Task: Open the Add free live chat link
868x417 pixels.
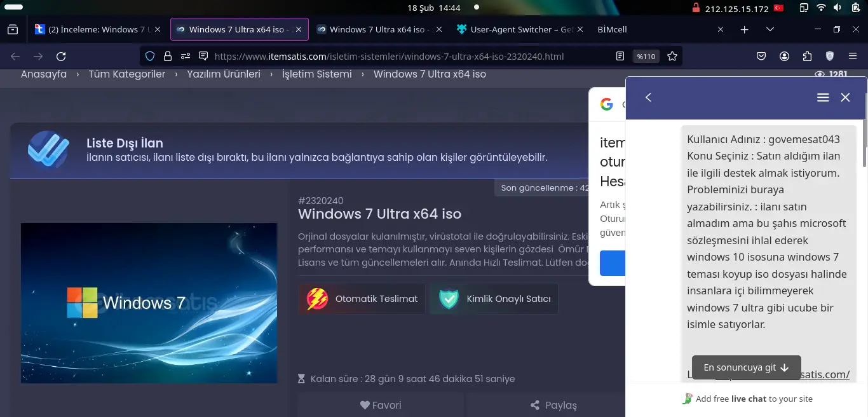Action: click(747, 399)
